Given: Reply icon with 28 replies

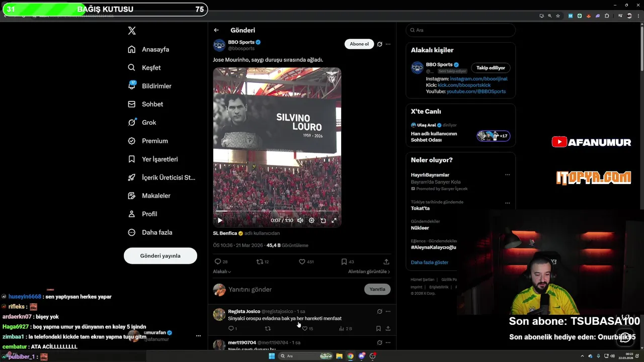Looking at the screenshot, I should coord(221,261).
